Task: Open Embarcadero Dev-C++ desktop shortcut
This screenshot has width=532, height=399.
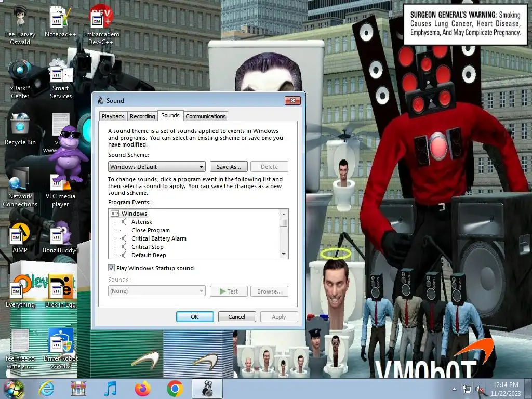Action: tap(101, 25)
